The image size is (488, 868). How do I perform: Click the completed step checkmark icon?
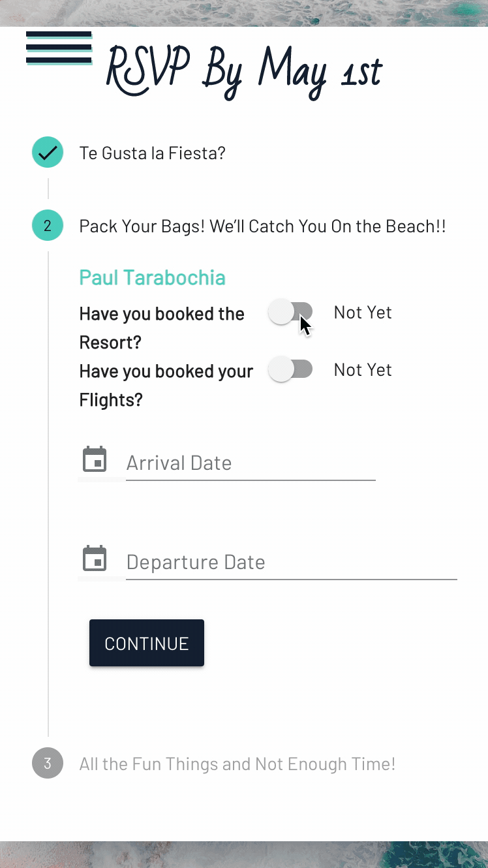coord(48,153)
